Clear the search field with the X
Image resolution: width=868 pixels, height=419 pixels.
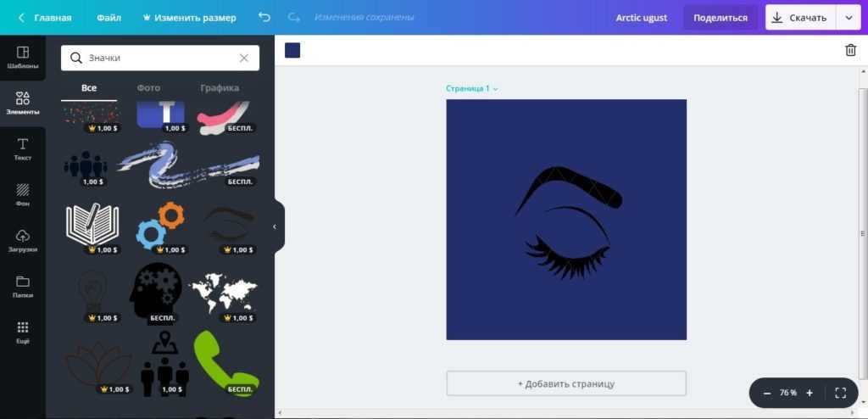pos(244,58)
